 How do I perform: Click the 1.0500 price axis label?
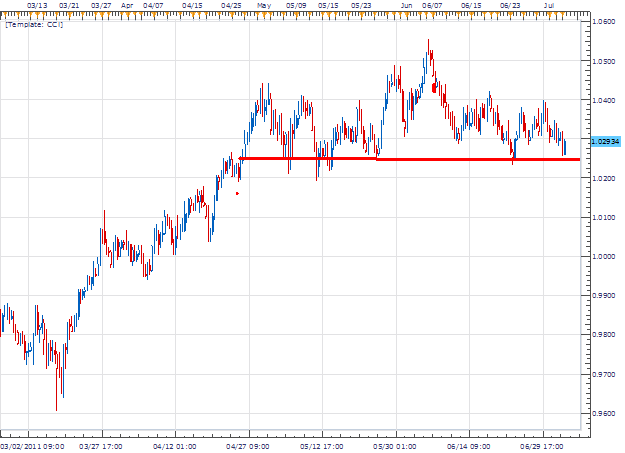coord(604,61)
